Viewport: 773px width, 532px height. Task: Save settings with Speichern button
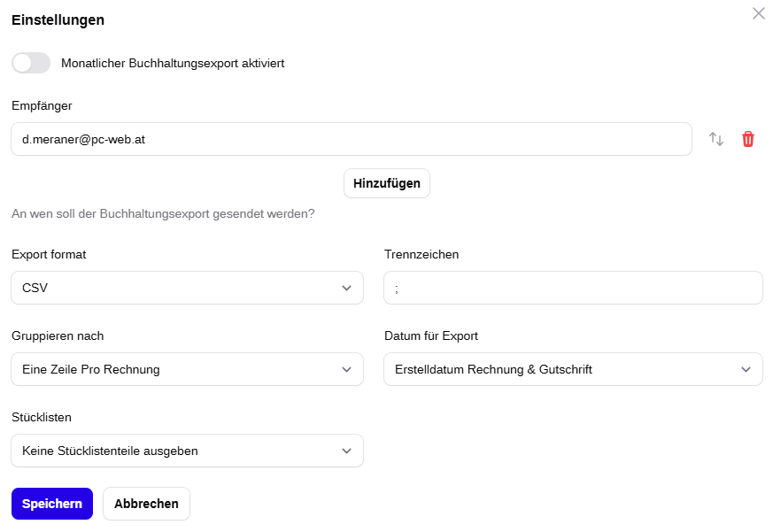pos(52,504)
